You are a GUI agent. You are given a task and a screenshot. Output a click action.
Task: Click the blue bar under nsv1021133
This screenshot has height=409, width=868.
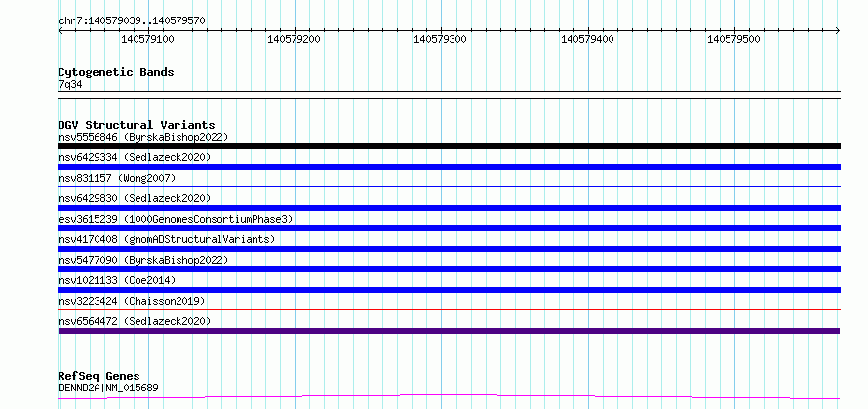(450, 290)
